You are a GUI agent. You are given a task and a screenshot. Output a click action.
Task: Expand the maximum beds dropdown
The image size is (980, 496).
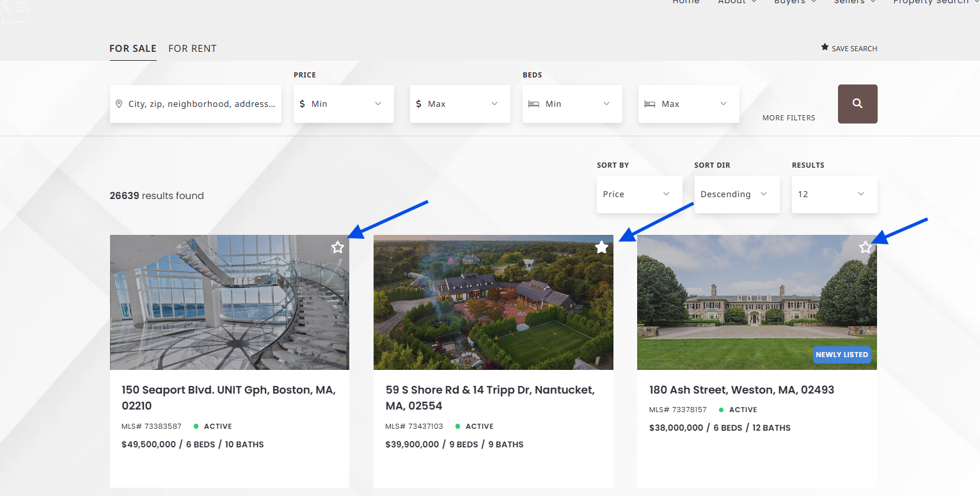[x=689, y=104]
